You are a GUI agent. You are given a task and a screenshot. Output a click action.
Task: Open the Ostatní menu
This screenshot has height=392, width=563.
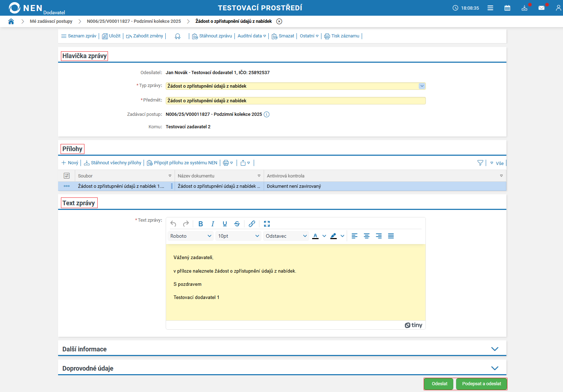coord(309,36)
